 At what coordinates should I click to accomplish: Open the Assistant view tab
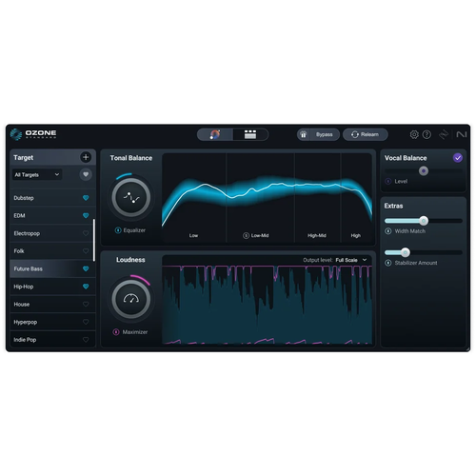pos(215,134)
